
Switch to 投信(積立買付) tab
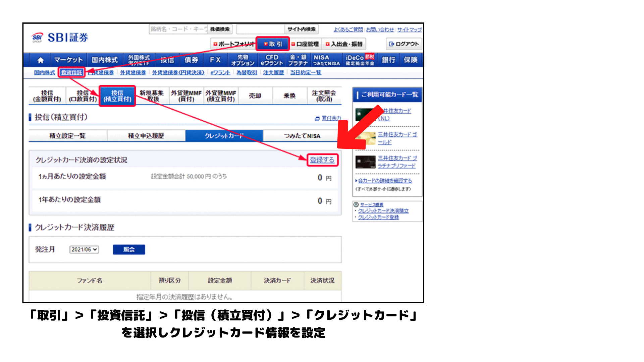[117, 96]
